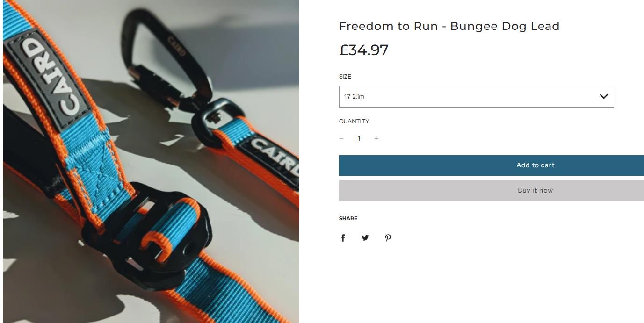Click the SIZE label
This screenshot has width=644, height=323.
[x=345, y=76]
